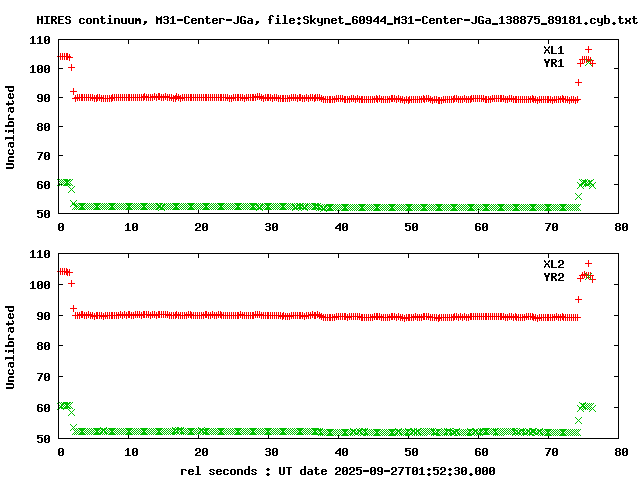The height and width of the screenshot is (480, 640).
Task: Click the 50 x-tick label under bottom plot
Action: (x=411, y=452)
